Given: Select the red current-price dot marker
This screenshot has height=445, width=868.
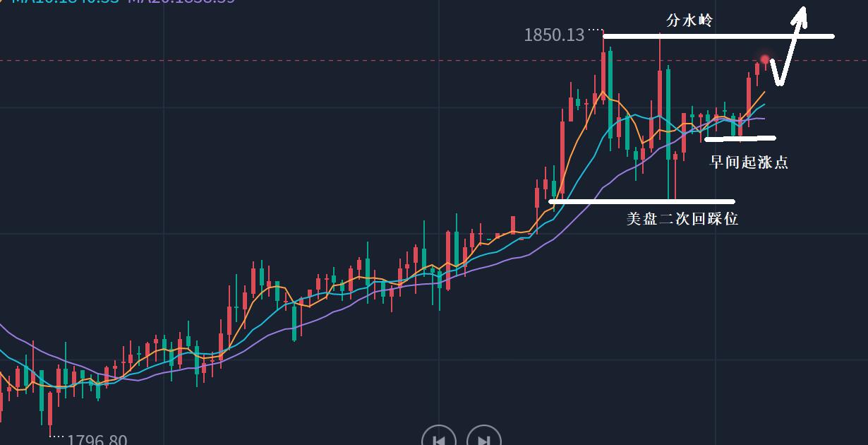Looking at the screenshot, I should coord(765,59).
